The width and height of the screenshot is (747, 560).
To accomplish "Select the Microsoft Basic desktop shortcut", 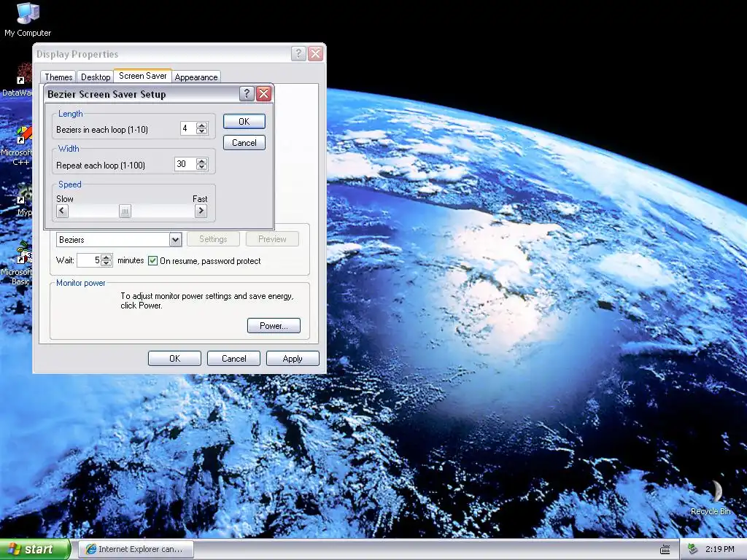I will click(17, 263).
